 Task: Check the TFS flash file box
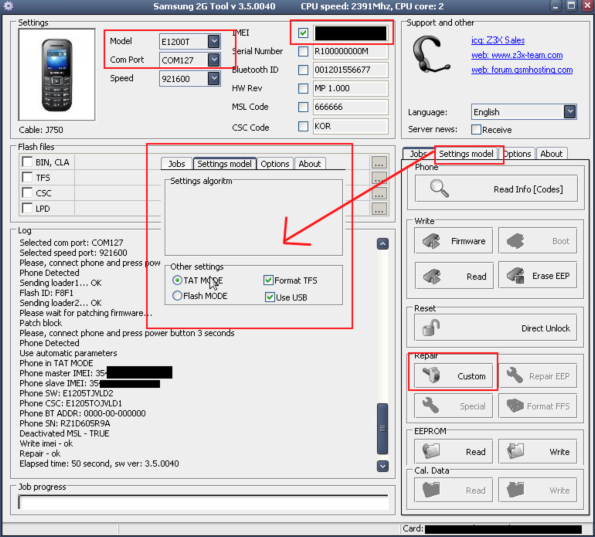click(x=27, y=177)
